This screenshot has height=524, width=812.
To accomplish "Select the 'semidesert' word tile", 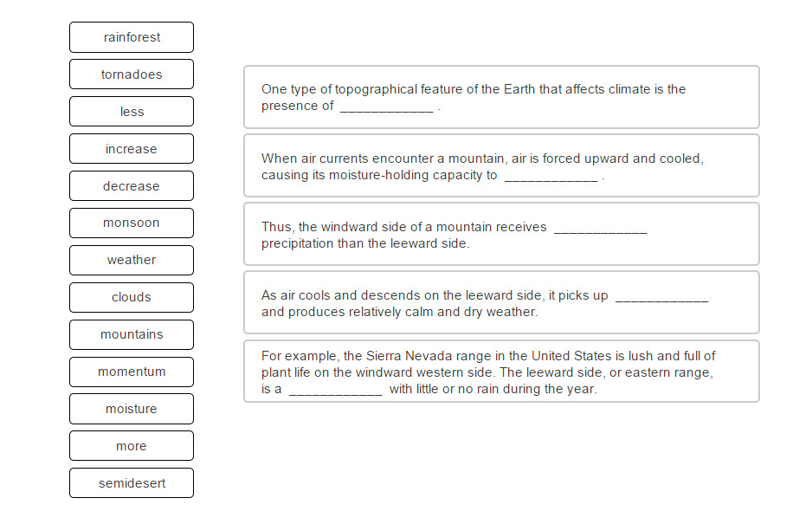I will (132, 483).
